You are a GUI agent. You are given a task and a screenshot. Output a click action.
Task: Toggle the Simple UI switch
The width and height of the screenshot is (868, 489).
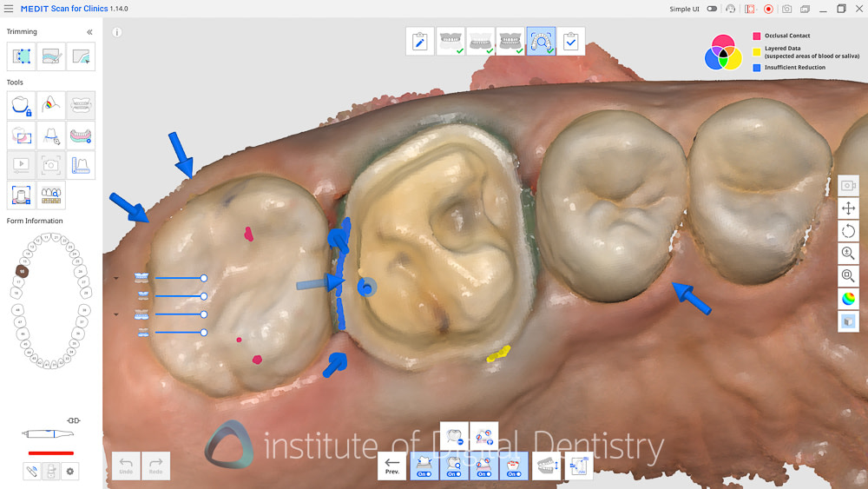coord(712,9)
